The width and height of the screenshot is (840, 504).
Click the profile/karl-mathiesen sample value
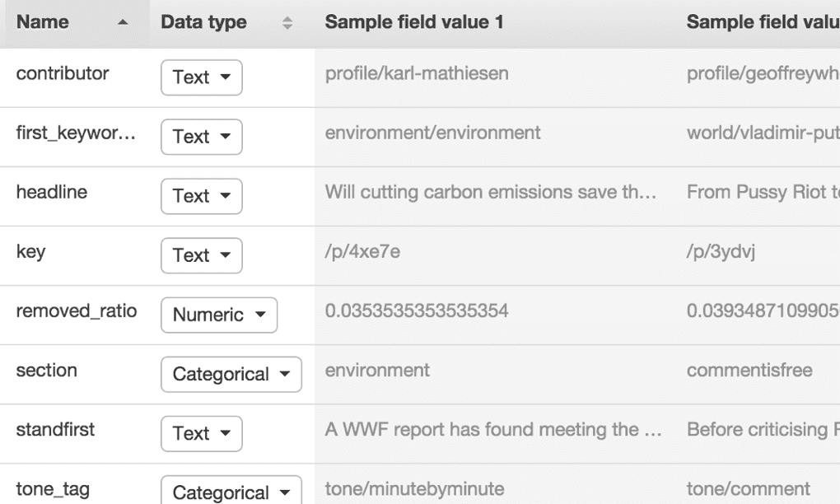(x=417, y=73)
